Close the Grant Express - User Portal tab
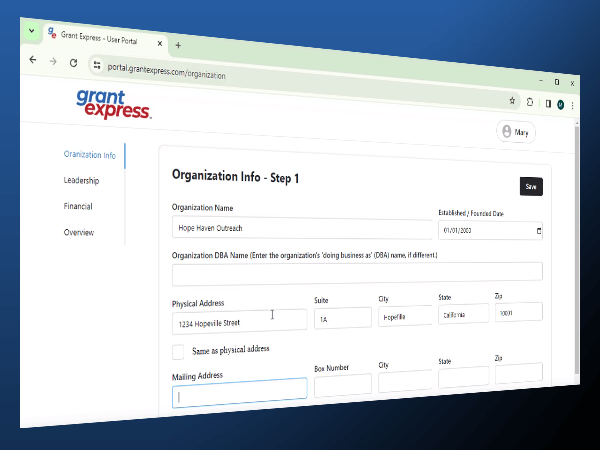This screenshot has width=600, height=450. tap(160, 43)
